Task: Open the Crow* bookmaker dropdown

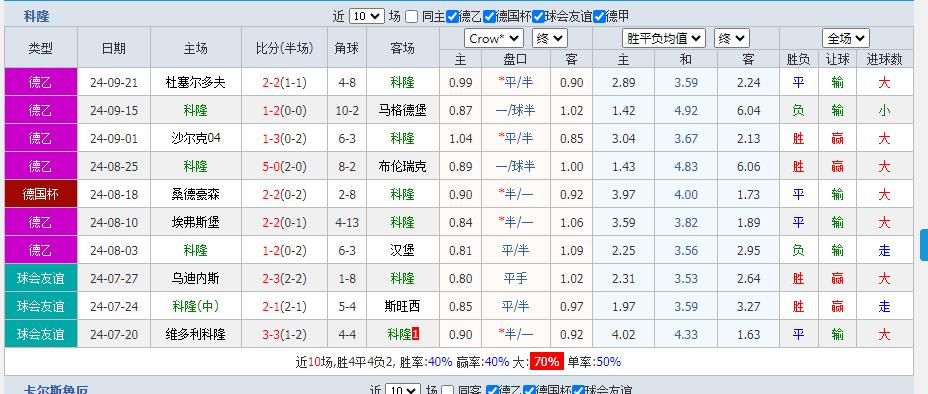Action: [x=494, y=38]
